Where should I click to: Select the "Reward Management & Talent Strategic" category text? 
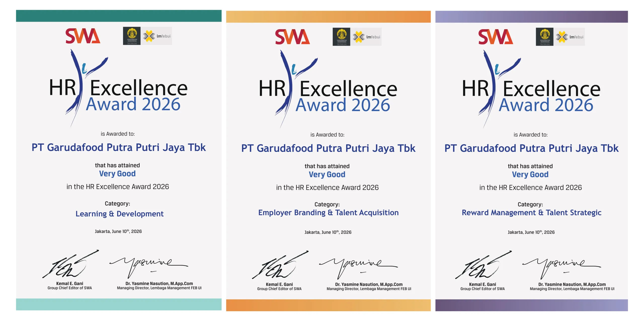[x=532, y=213]
